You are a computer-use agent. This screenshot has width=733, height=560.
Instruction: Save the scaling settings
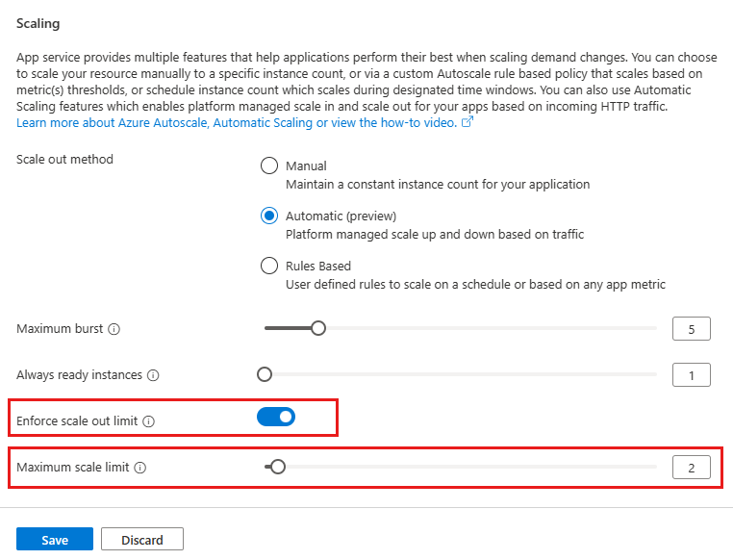55,540
